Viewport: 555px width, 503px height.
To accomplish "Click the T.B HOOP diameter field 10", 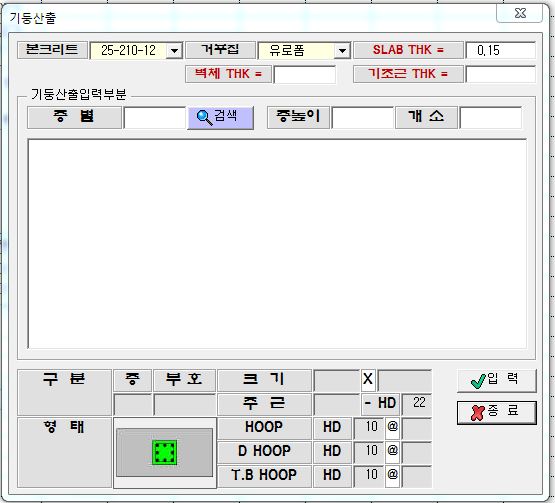I will pyautogui.click(x=369, y=476).
